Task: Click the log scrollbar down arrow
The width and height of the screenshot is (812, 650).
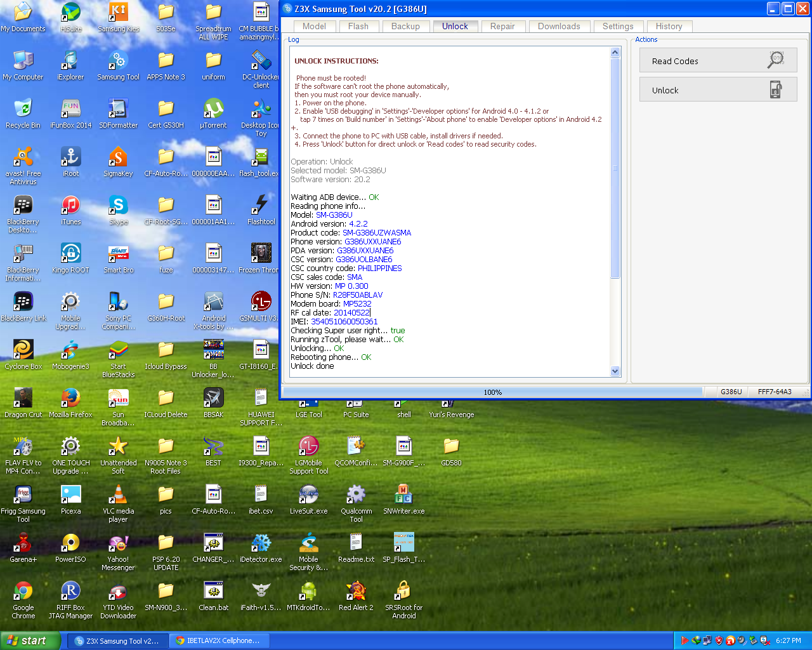Action: coord(615,371)
